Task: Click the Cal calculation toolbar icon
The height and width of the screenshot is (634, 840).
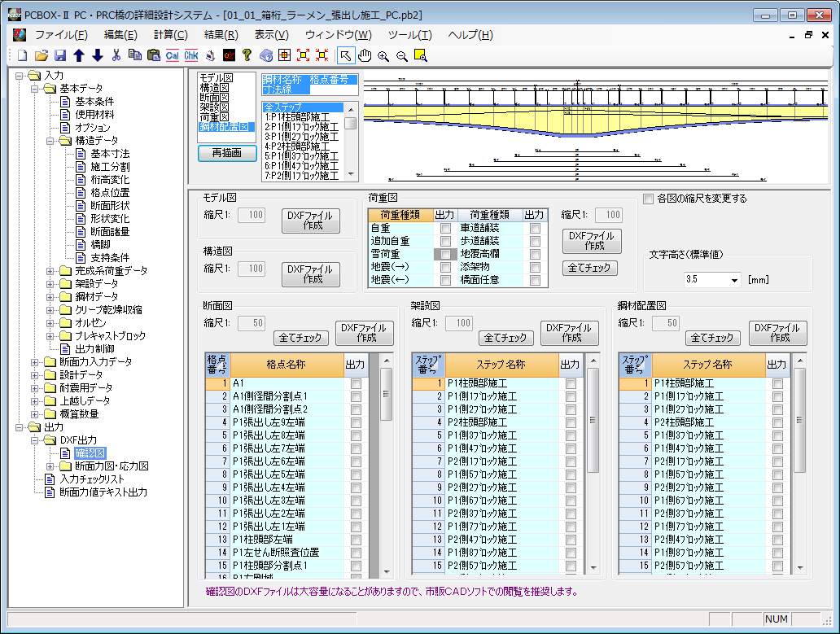Action: (x=173, y=55)
